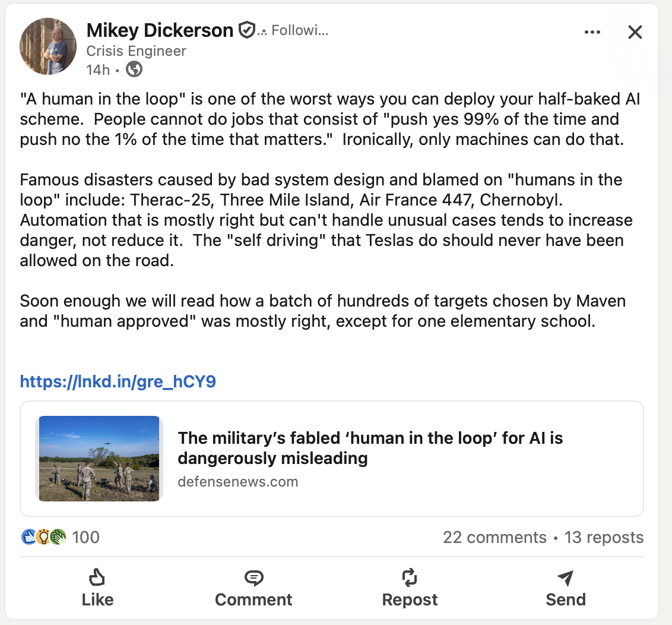Click the reaction emoji icons cluster
Screen dimensions: 672x625
click(43, 538)
